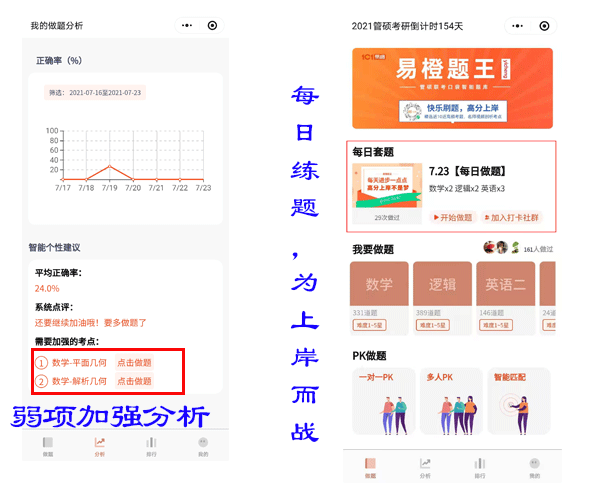Select 分析 chart tab icon in left screen bottom bar
Screen dimensions: 600x500
(99, 443)
